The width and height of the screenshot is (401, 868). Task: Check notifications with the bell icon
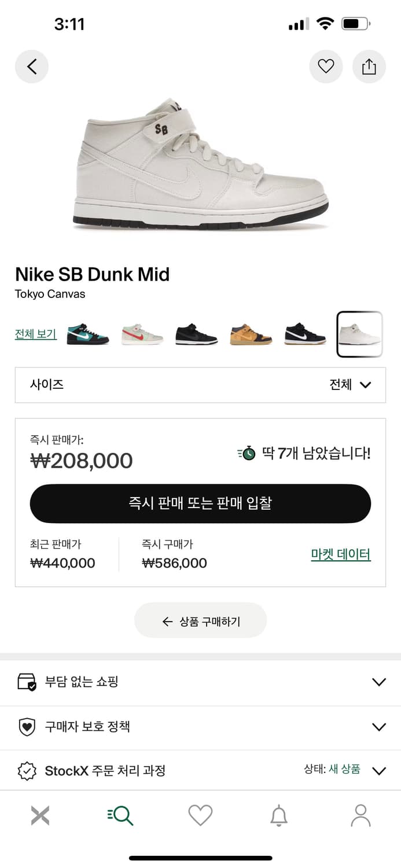tap(280, 814)
